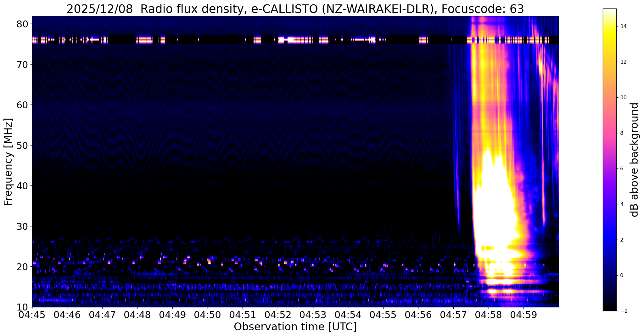
Task: Click the 50 MHz frequency tick label
Action: (x=23, y=145)
